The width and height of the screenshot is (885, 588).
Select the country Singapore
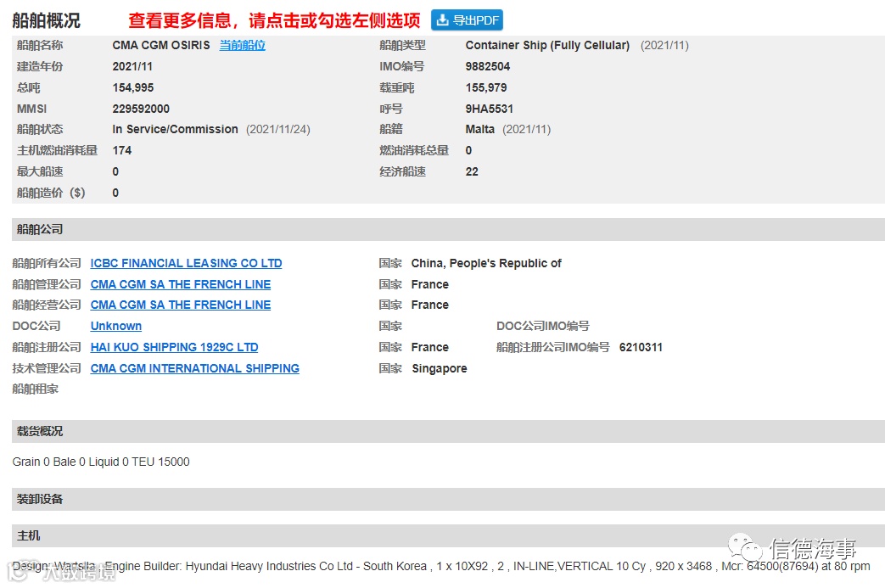(x=440, y=368)
